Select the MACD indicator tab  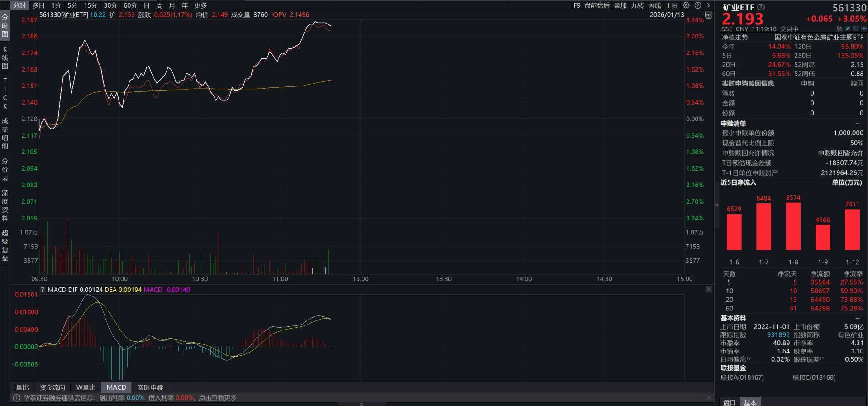click(x=116, y=387)
